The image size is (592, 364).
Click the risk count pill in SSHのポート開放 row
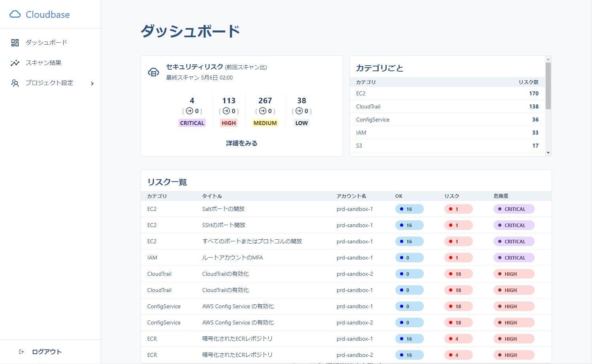(459, 225)
